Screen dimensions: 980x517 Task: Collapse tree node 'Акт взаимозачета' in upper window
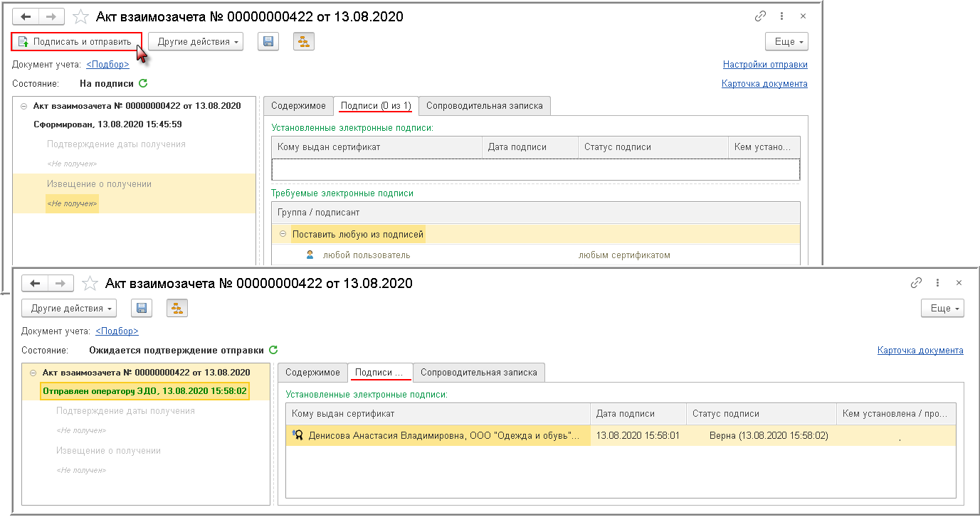pyautogui.click(x=24, y=106)
